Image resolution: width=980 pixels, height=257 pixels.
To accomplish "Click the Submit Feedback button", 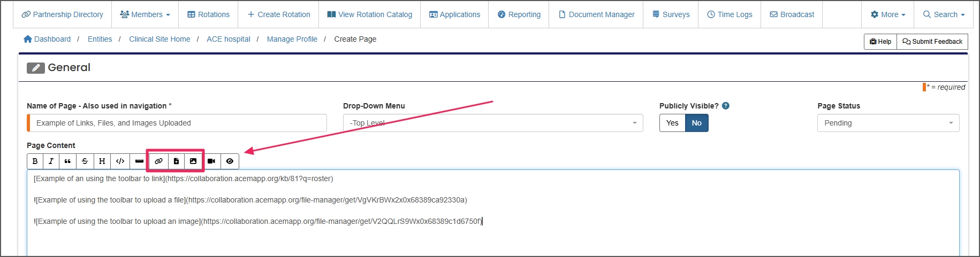I will 932,42.
